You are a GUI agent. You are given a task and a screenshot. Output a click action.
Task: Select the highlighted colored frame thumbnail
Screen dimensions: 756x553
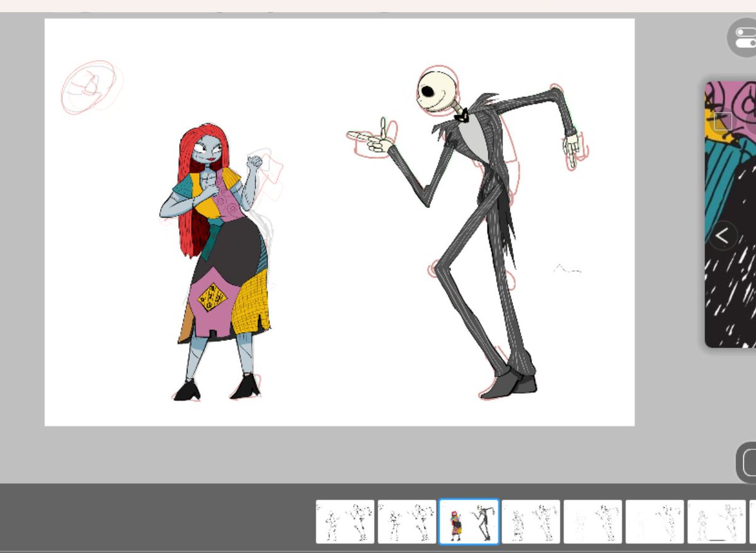469,522
